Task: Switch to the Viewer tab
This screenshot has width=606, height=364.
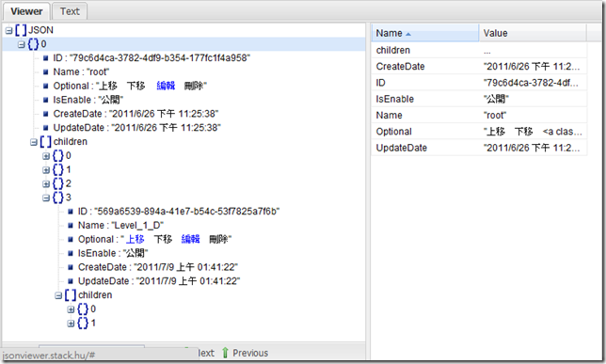Action: click(26, 11)
